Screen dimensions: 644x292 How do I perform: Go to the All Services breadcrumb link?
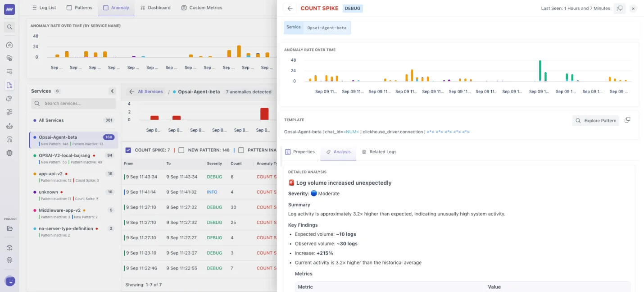150,91
